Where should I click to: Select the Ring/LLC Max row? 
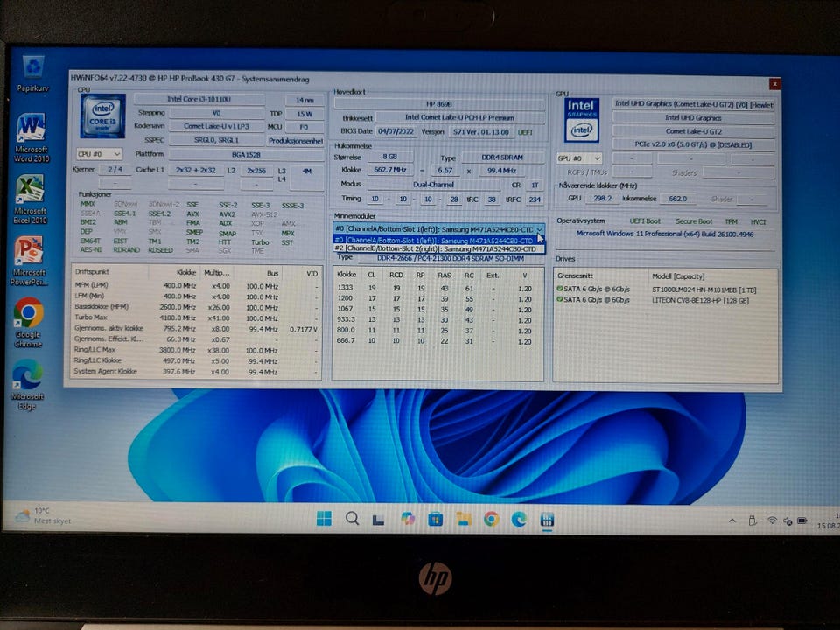click(197, 350)
